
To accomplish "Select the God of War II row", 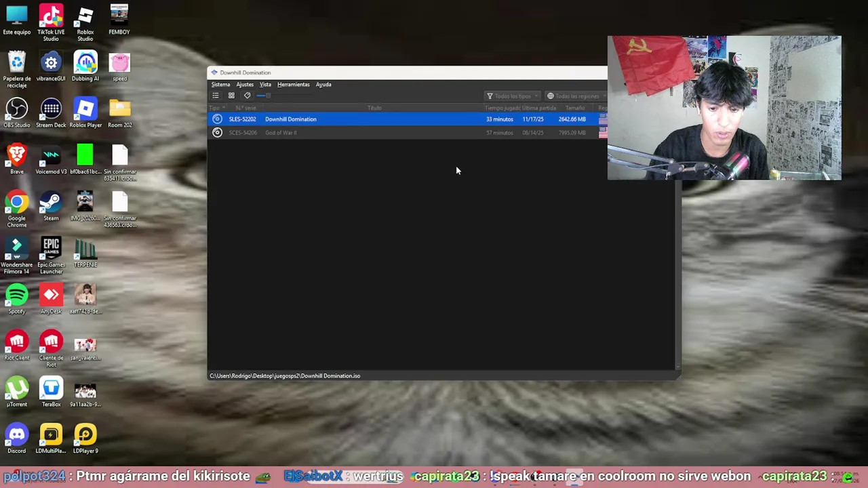I will click(x=408, y=133).
